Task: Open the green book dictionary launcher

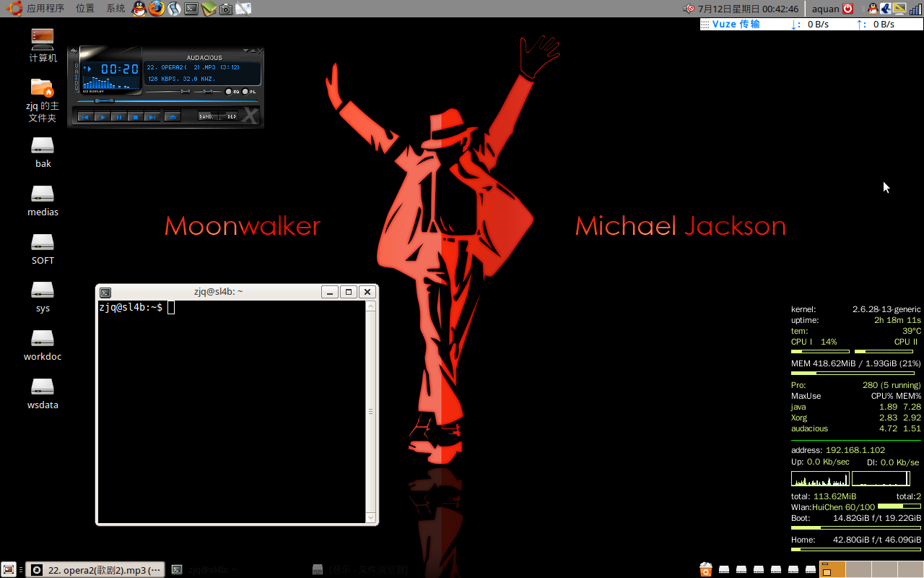Action: (209, 9)
